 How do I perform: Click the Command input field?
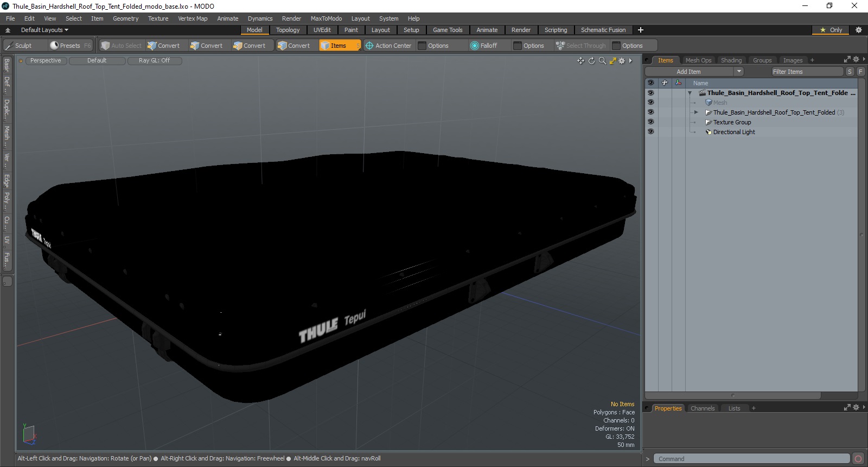751,459
